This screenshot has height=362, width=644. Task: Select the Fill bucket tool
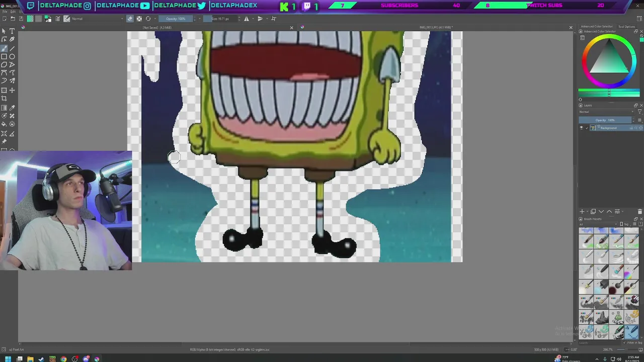tap(4, 124)
